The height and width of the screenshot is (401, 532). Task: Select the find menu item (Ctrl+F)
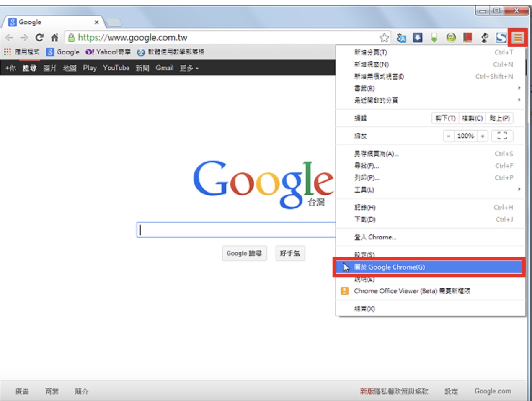click(431, 166)
